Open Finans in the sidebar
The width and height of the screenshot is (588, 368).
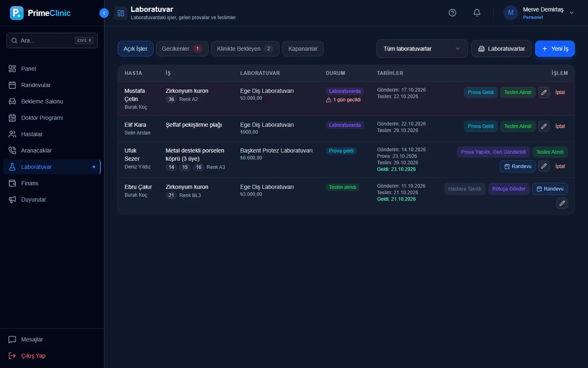pyautogui.click(x=52, y=183)
